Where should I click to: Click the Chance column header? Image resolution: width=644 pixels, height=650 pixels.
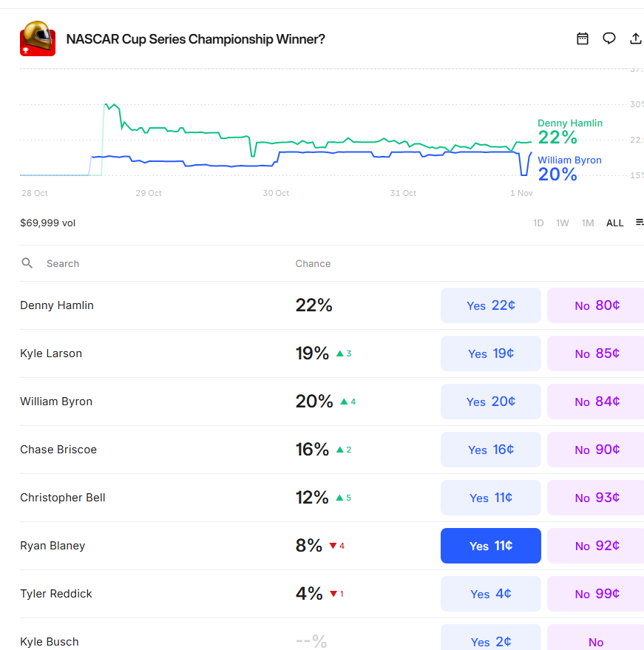tap(313, 263)
